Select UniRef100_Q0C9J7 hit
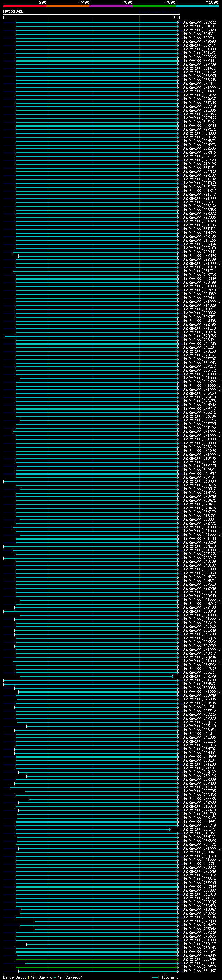222x980 pixels. tap(199, 558)
